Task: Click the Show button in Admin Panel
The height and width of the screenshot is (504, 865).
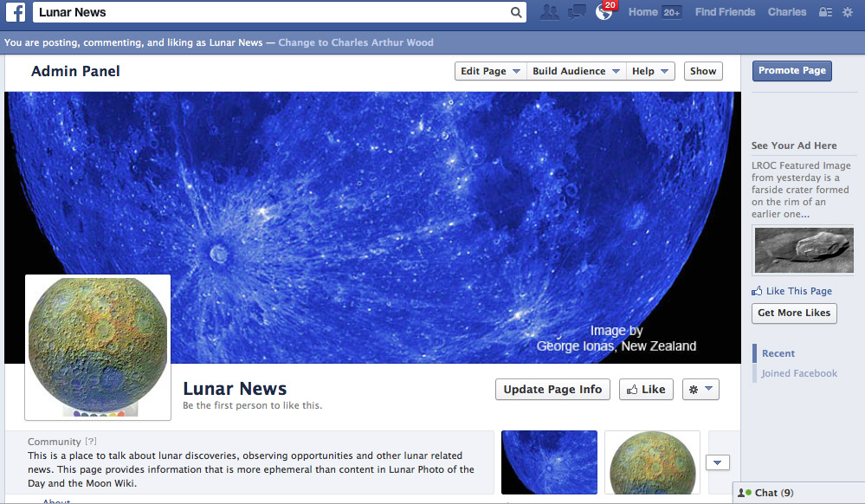Action: point(703,71)
